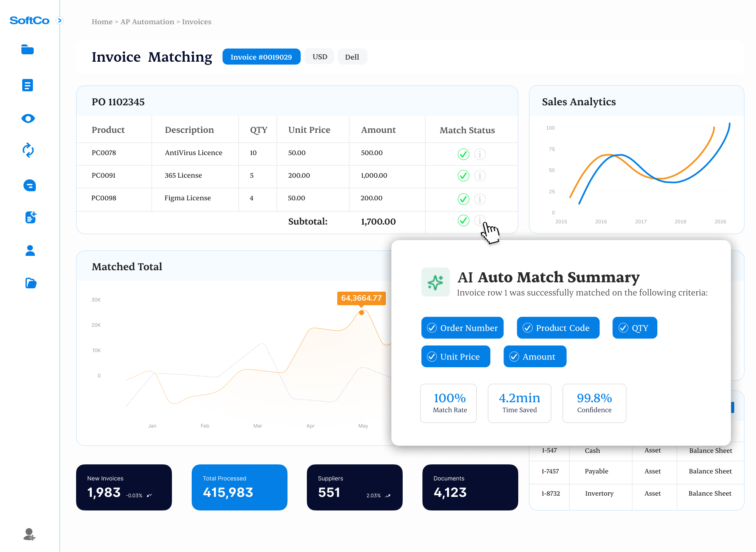Viewport: 756px width, 552px height.
Task: Click the Sales Analytics panel title
Action: (x=579, y=102)
